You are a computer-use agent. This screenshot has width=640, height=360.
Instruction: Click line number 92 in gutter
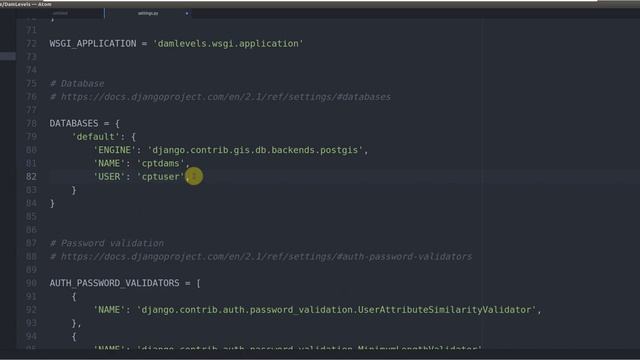(31, 310)
